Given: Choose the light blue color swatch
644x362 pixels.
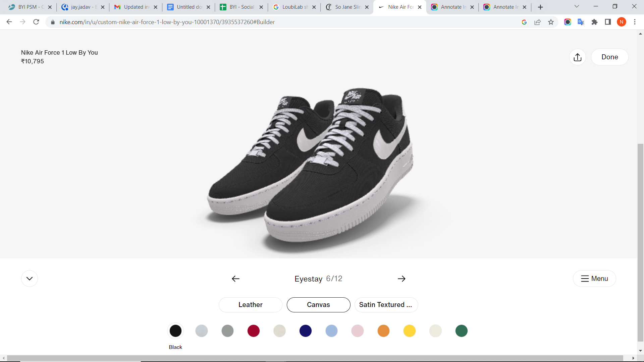Looking at the screenshot, I should click(x=331, y=331).
